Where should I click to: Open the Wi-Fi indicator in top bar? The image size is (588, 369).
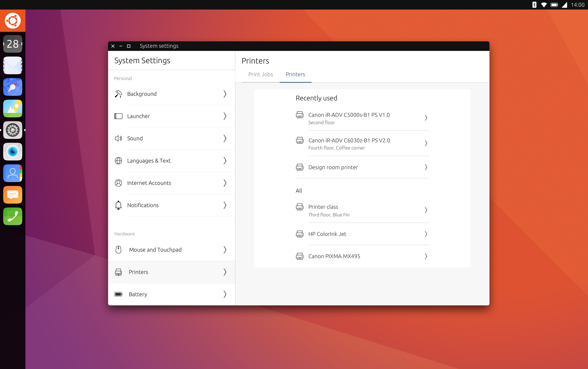tap(544, 5)
